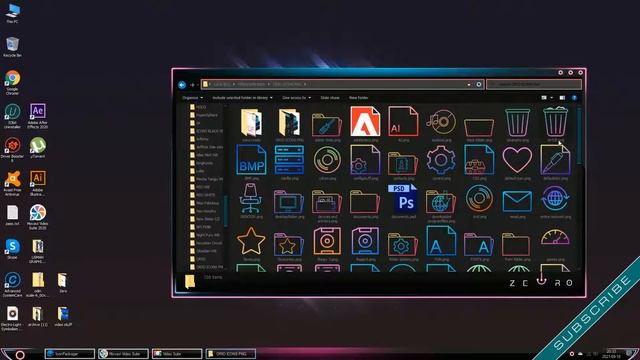Open Skype desktop shortcut
Viewport: 640px width, 360px height.
(x=12, y=249)
